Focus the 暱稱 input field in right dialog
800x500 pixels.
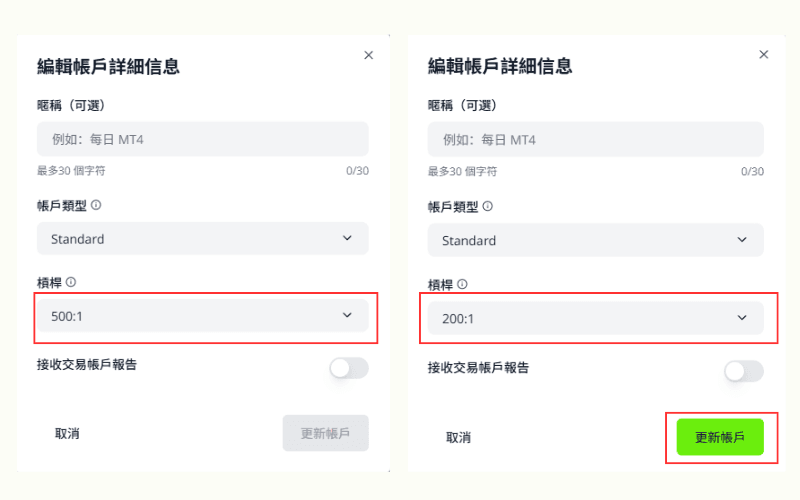[x=595, y=140]
